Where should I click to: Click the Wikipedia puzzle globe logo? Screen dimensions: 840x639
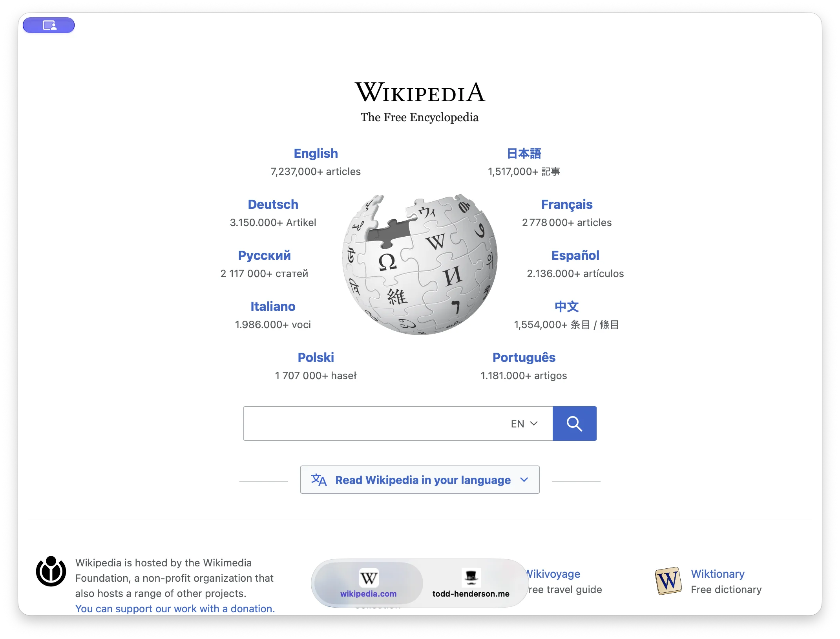pyautogui.click(x=420, y=264)
